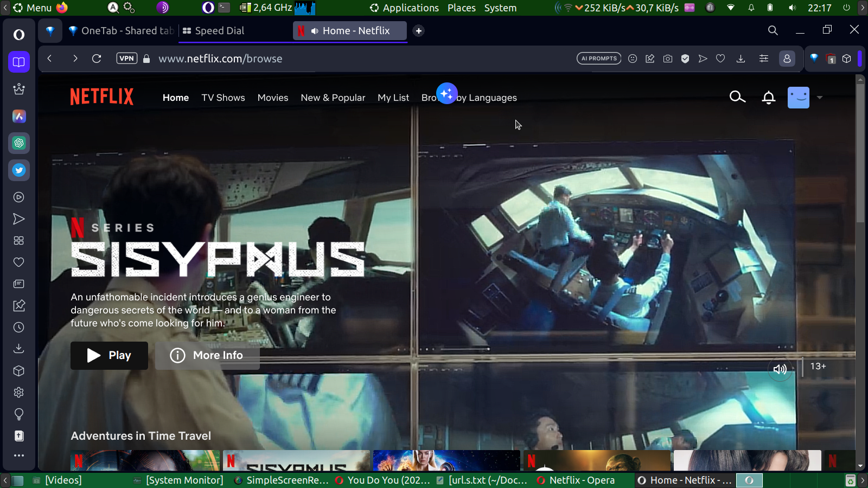
Task: Open the tab search magnifier
Action: pos(773,30)
